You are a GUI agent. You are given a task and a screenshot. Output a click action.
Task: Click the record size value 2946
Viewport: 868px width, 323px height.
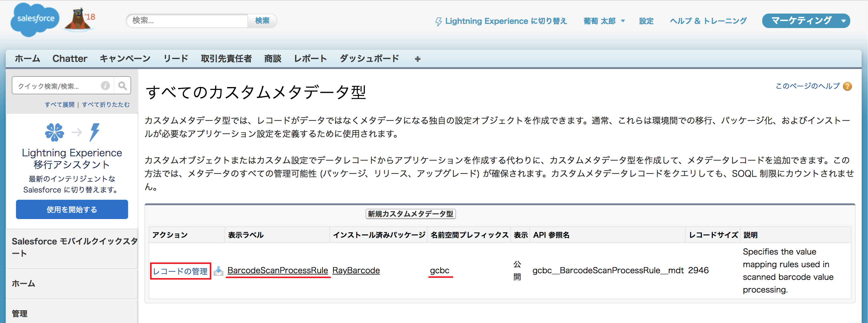pyautogui.click(x=698, y=271)
